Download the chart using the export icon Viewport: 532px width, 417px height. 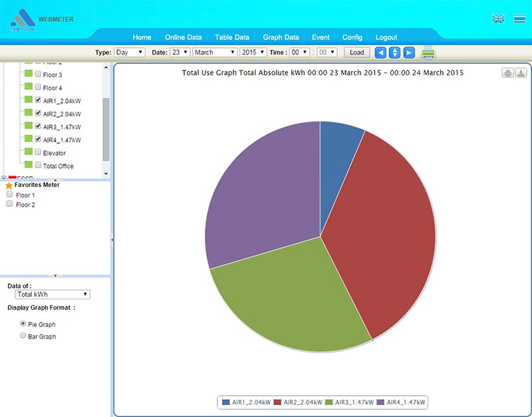521,72
